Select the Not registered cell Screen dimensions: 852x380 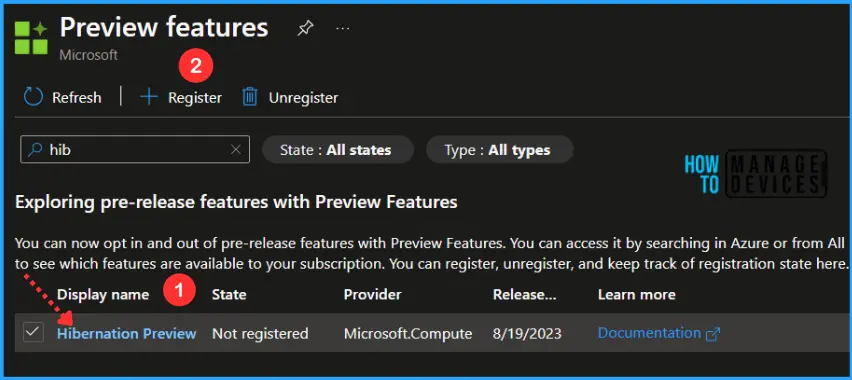tap(260, 333)
